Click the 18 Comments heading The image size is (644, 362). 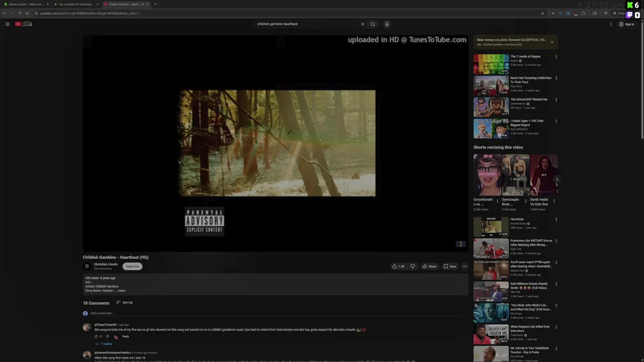point(96,303)
